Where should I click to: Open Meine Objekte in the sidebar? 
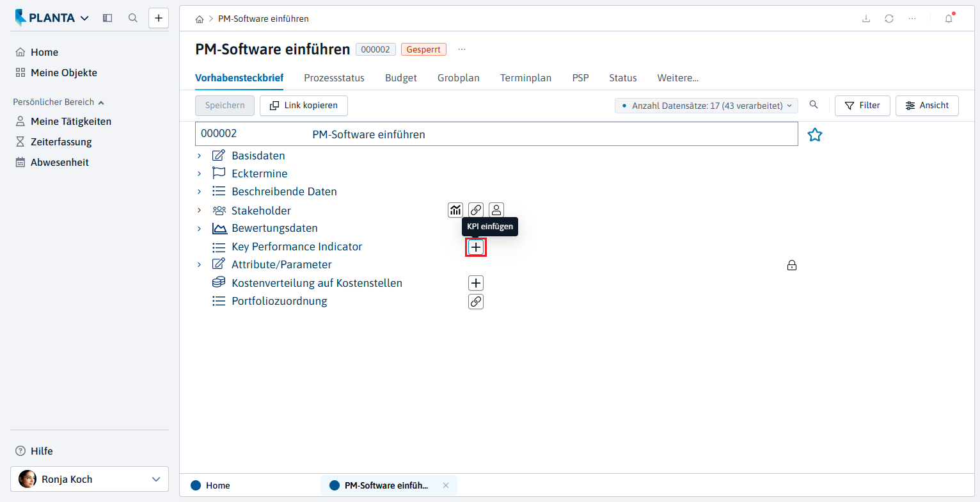click(x=64, y=73)
